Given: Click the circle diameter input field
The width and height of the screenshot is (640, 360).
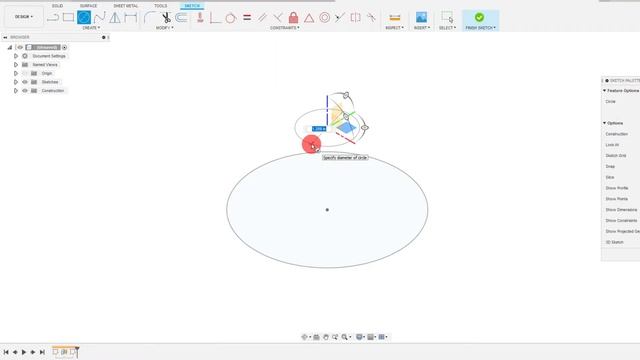Looking at the screenshot, I should point(319,129).
